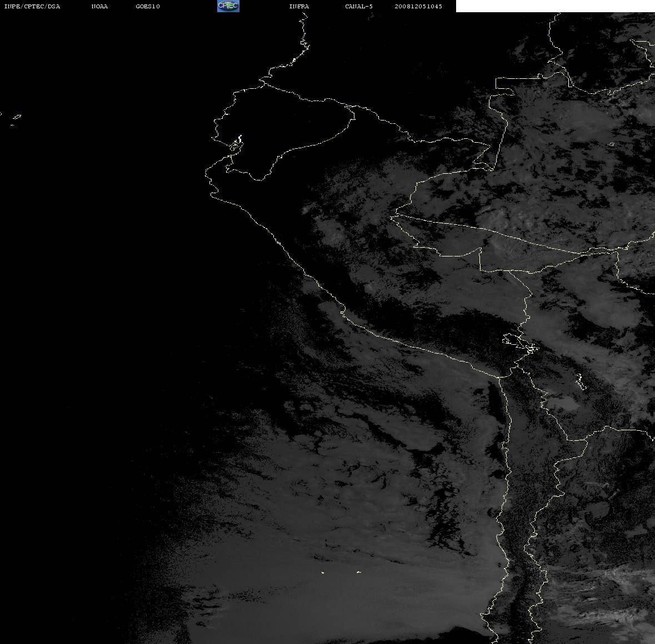Viewport: 655px width, 644px height.
Task: Click the right small white island dot in ocean
Action: click(x=359, y=572)
